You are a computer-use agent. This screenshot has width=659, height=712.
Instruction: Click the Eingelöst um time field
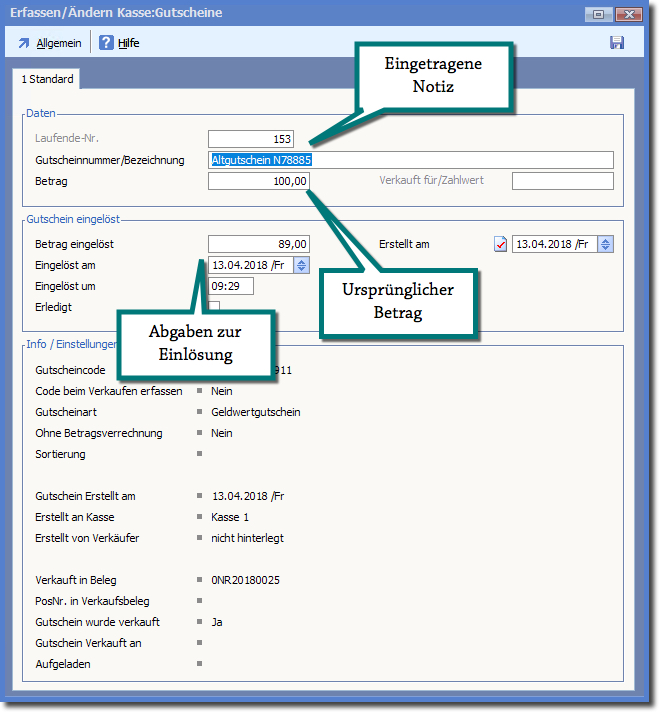tap(231, 286)
